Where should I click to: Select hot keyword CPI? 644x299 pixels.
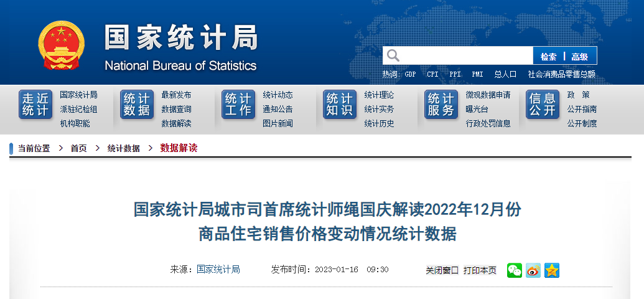click(x=432, y=74)
